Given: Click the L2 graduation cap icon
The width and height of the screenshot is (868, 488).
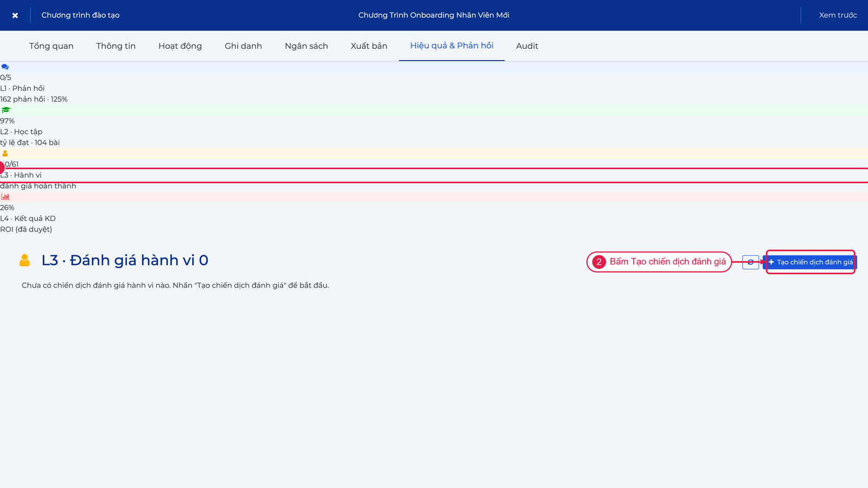Looking at the screenshot, I should pos(6,110).
